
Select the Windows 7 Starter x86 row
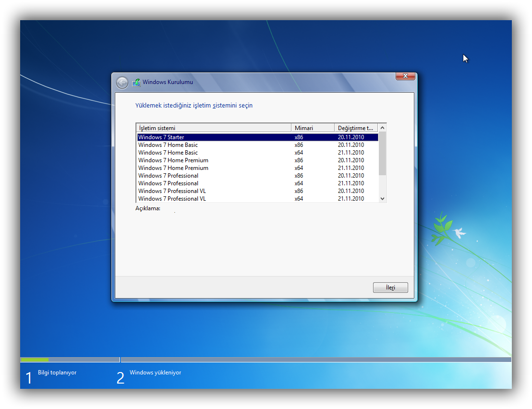tap(257, 137)
